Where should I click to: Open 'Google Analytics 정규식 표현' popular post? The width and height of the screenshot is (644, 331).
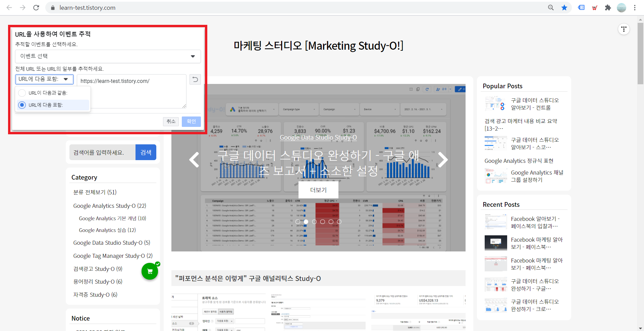point(519,161)
